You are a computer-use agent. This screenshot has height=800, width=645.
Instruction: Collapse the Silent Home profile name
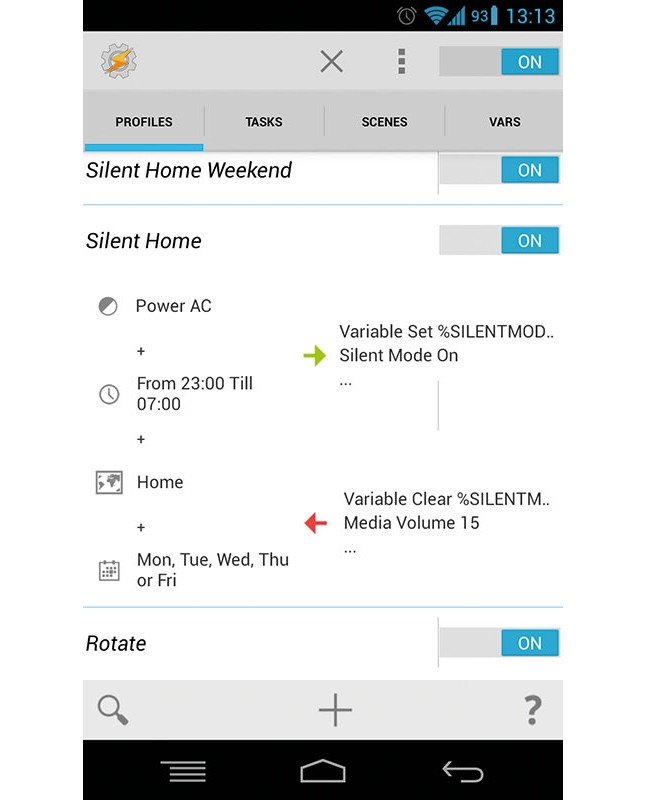(144, 241)
